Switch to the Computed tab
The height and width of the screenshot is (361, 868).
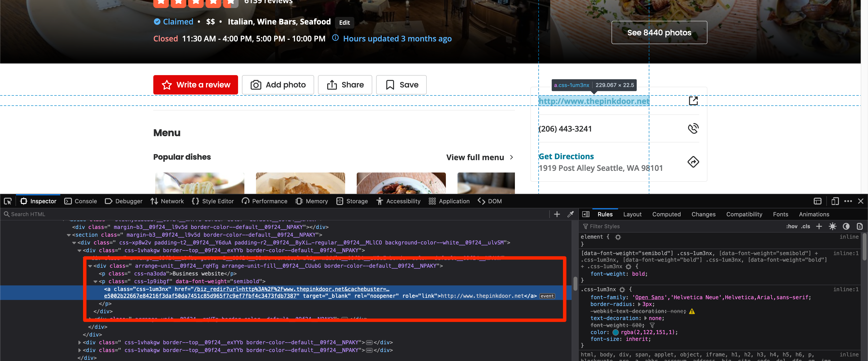coord(667,214)
